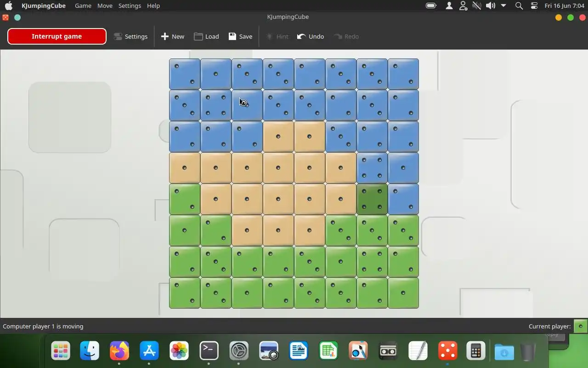Open Settings from the toolbar
This screenshot has width=588, height=368.
pyautogui.click(x=131, y=36)
